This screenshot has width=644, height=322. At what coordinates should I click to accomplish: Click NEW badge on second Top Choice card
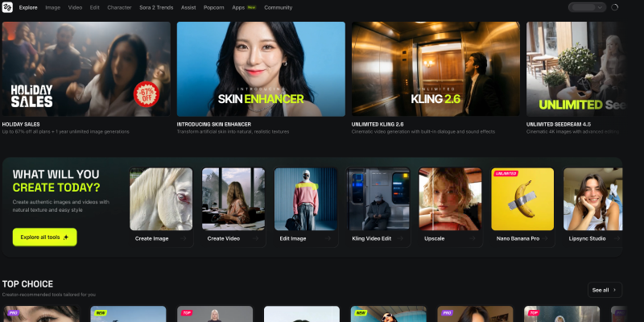[101, 312]
